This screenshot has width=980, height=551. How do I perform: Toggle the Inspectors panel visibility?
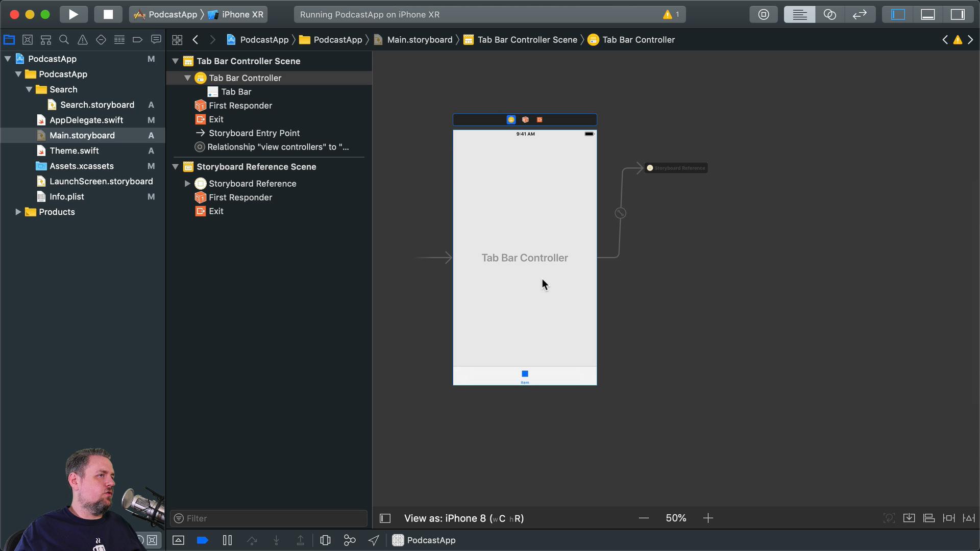tap(958, 14)
